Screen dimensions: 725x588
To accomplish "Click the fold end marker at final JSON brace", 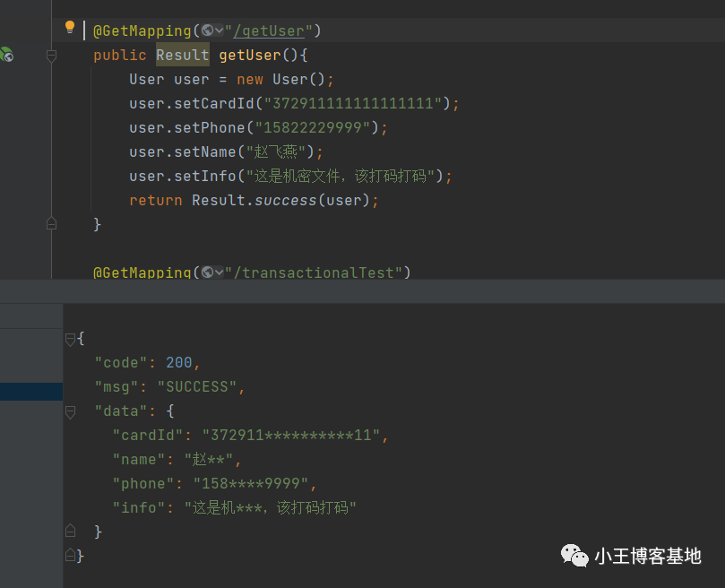I will click(70, 554).
